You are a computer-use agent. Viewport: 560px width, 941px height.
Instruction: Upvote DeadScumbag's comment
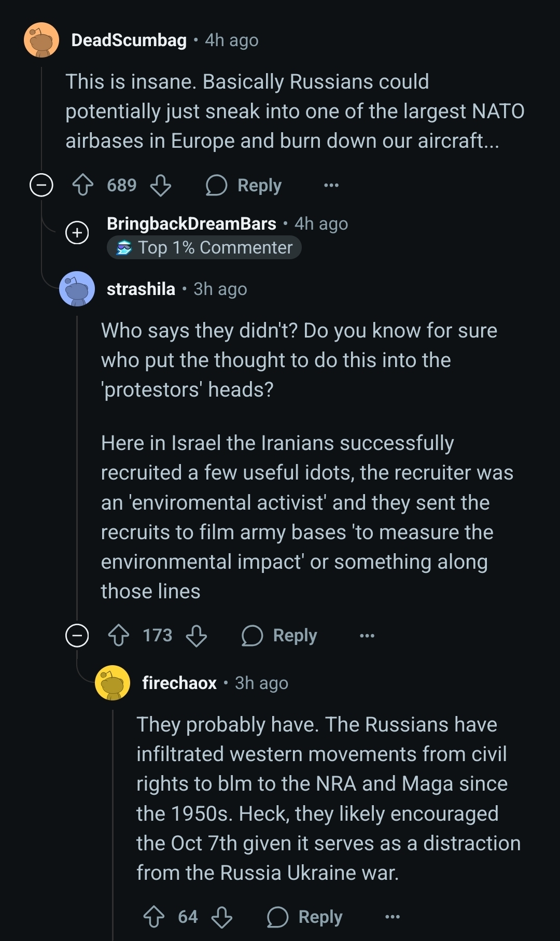83,185
